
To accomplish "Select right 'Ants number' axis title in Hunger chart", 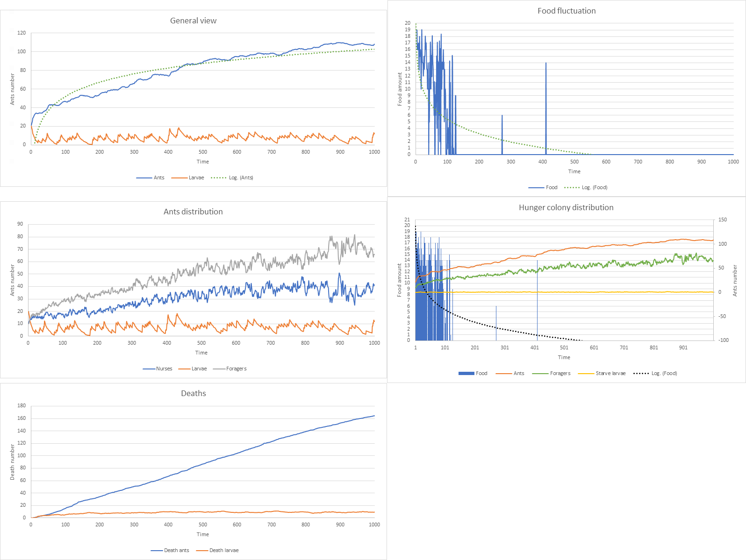I will (735, 280).
